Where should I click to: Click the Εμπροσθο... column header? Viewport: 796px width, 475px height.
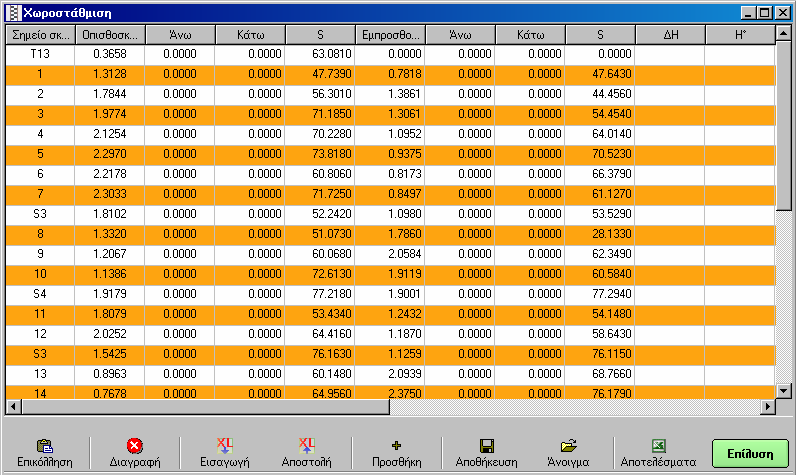pos(390,35)
